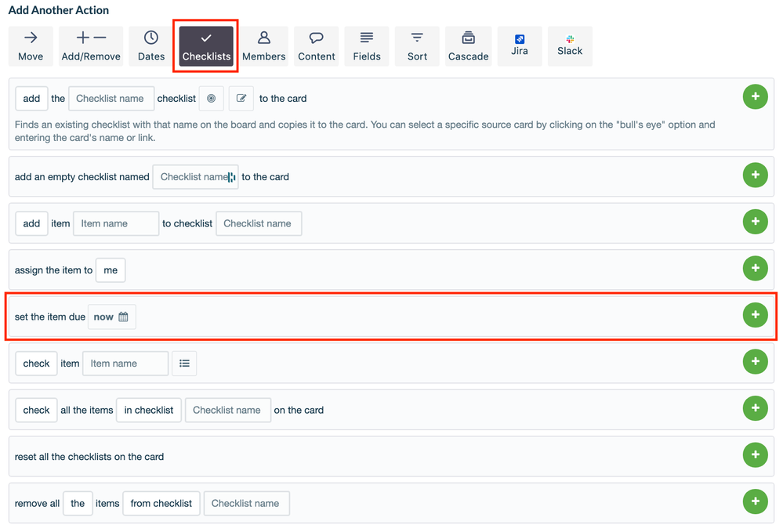Add the 'reset all the checklists' action

coord(755,454)
